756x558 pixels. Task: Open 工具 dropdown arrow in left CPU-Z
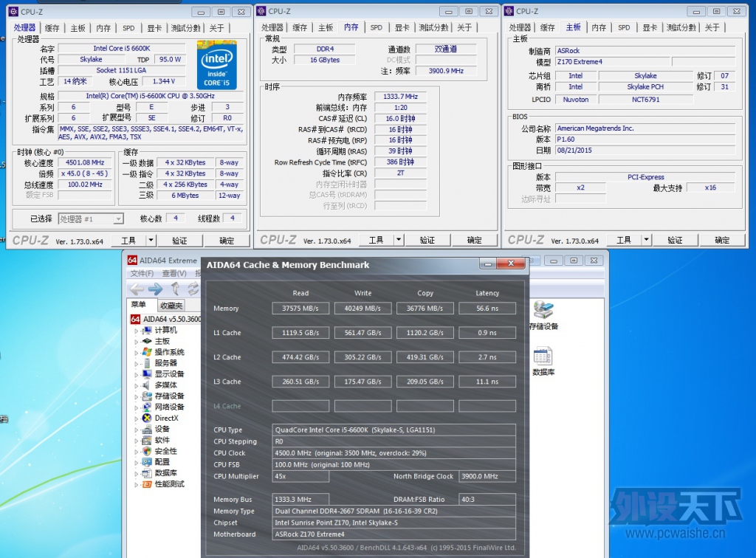[x=151, y=240]
